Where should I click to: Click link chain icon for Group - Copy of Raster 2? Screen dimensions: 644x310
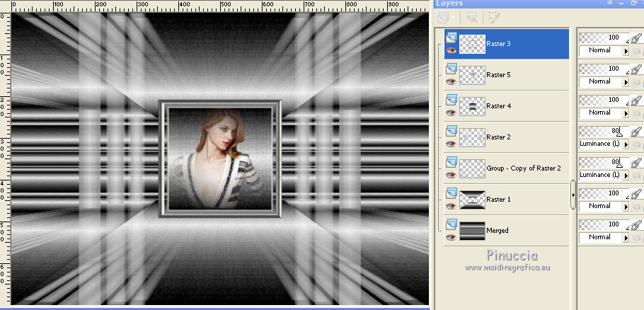636,163
